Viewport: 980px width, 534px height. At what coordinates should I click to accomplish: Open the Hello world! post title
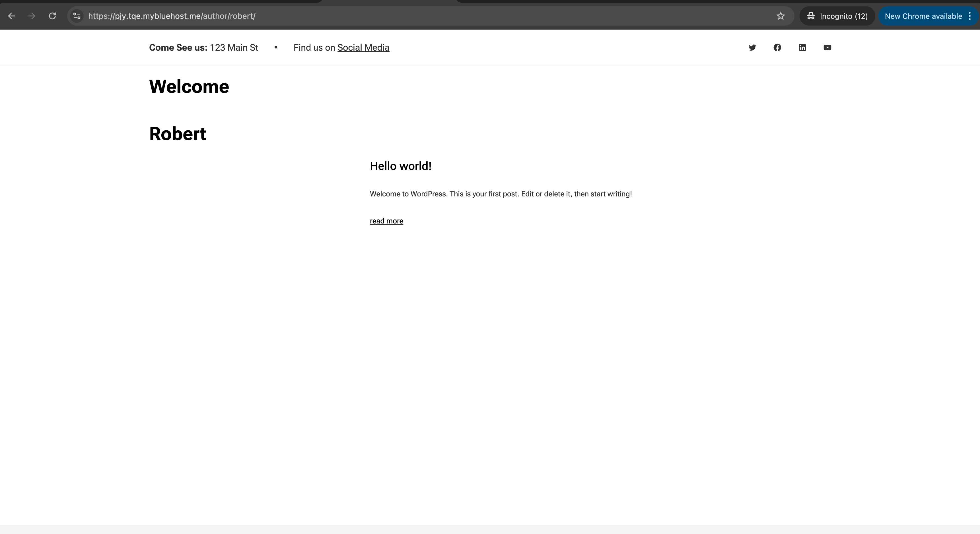(x=400, y=166)
